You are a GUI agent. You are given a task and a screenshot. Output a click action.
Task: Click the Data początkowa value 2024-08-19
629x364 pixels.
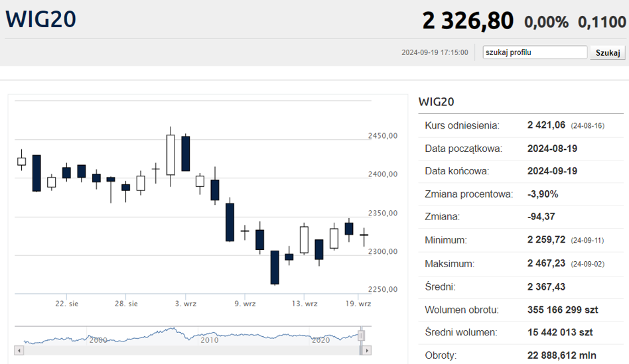[552, 149]
